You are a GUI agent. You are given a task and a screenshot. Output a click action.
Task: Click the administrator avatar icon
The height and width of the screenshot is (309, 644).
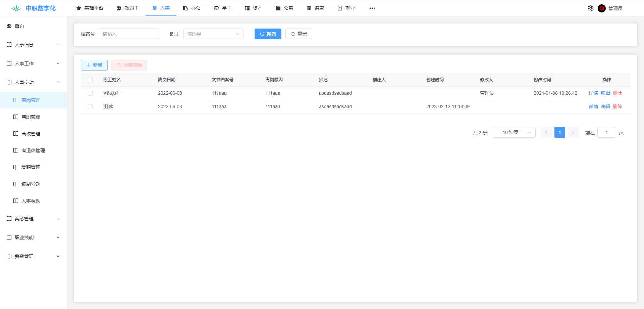click(602, 8)
